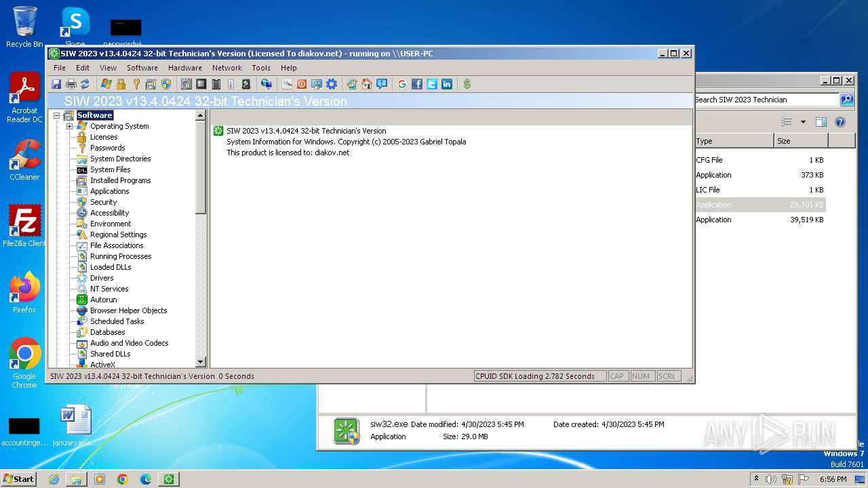Open the view options dropdown arrow in Explorer

(803, 123)
